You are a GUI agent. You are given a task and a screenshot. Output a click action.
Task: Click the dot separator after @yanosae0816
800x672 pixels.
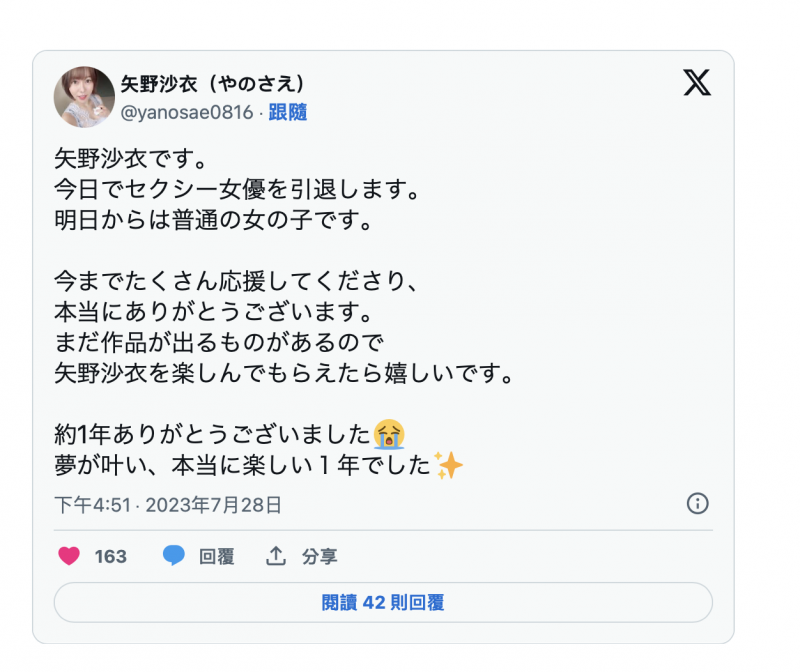(x=262, y=114)
